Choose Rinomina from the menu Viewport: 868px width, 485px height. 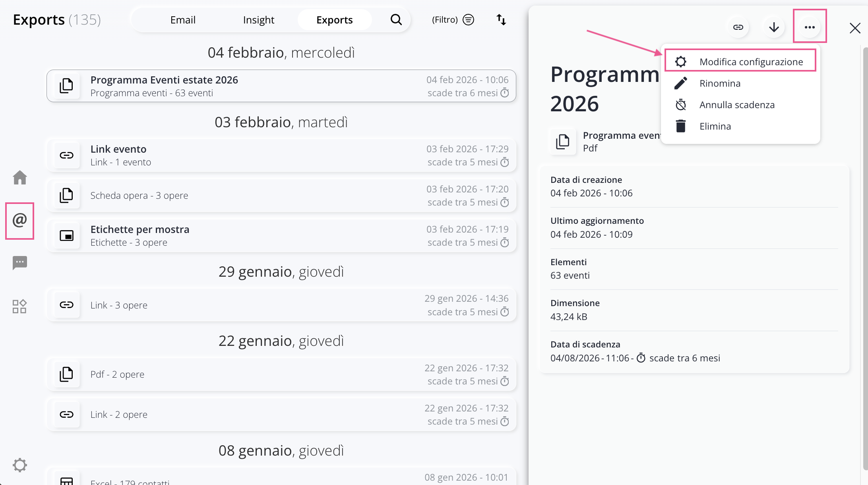(720, 83)
